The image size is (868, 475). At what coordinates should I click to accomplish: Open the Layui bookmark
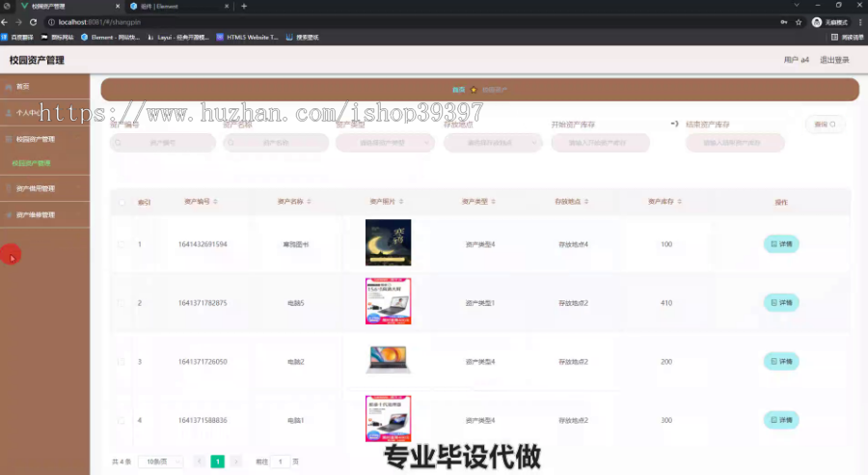click(178, 37)
